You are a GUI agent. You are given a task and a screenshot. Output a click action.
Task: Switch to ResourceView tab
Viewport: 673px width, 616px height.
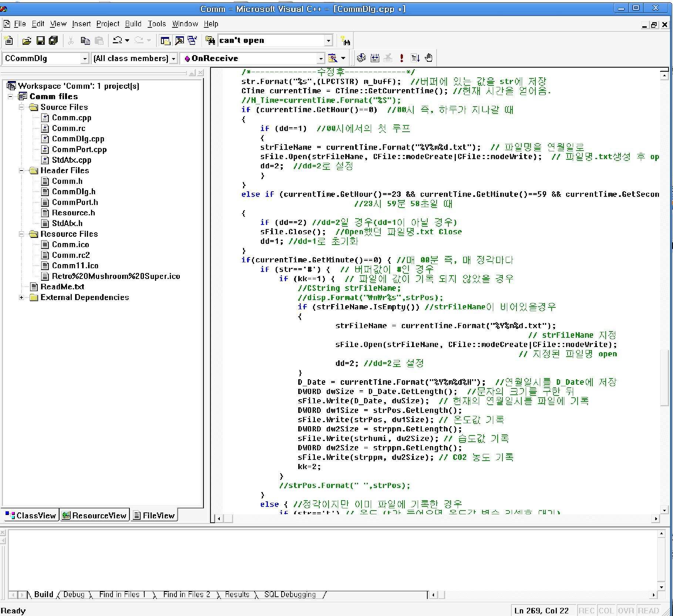95,515
